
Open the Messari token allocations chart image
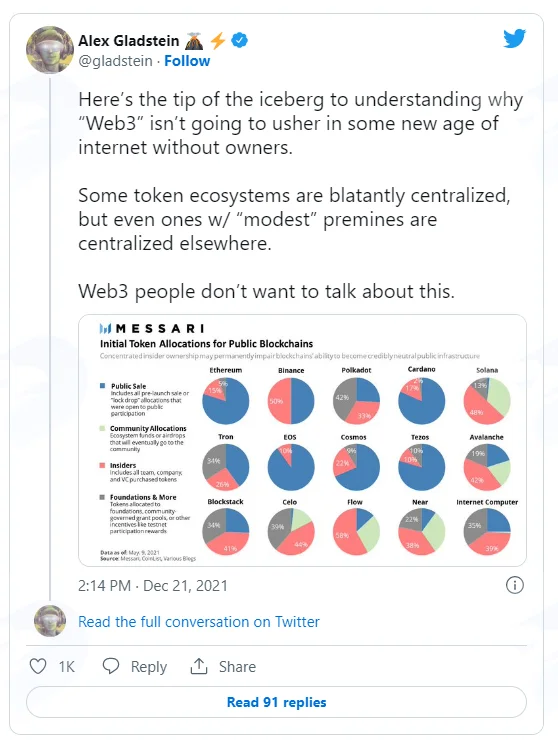pyautogui.click(x=302, y=441)
